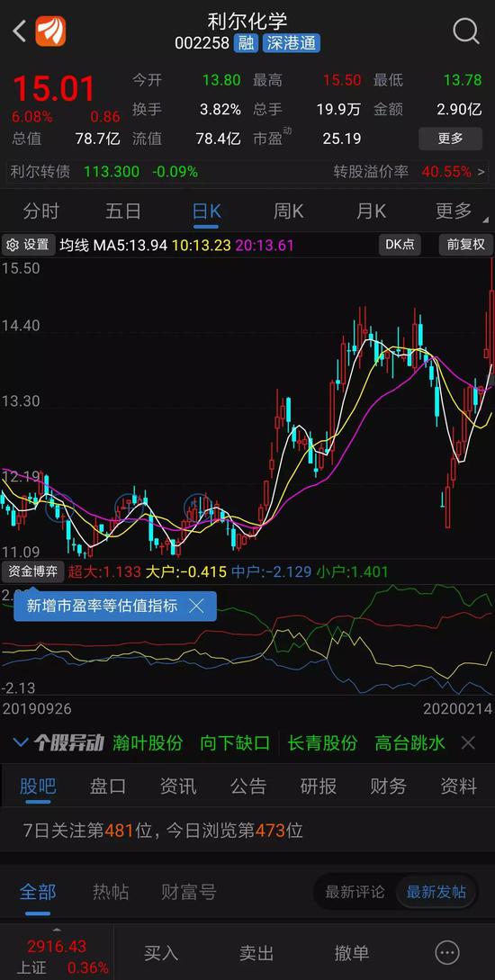Click the MA10 value 10:13.23
The height and width of the screenshot is (980, 495).
point(202,246)
